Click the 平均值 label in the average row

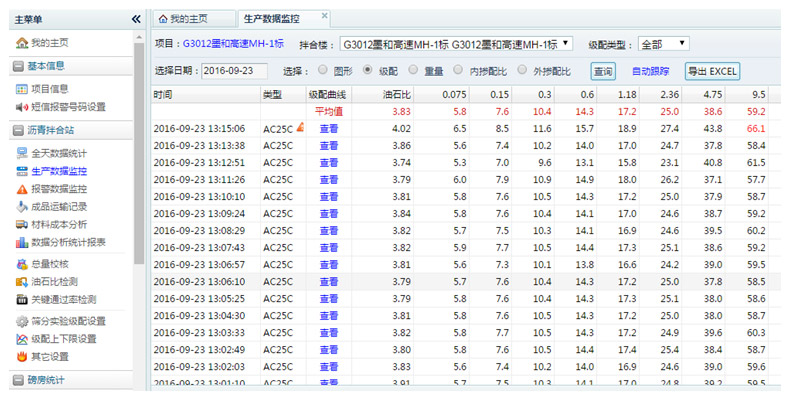pos(329,112)
